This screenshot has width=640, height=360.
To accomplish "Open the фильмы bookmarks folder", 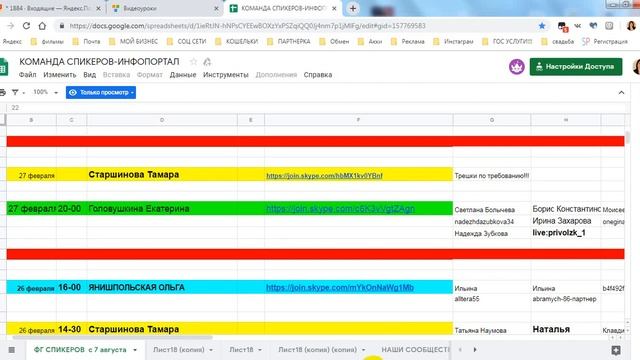I will (47, 41).
